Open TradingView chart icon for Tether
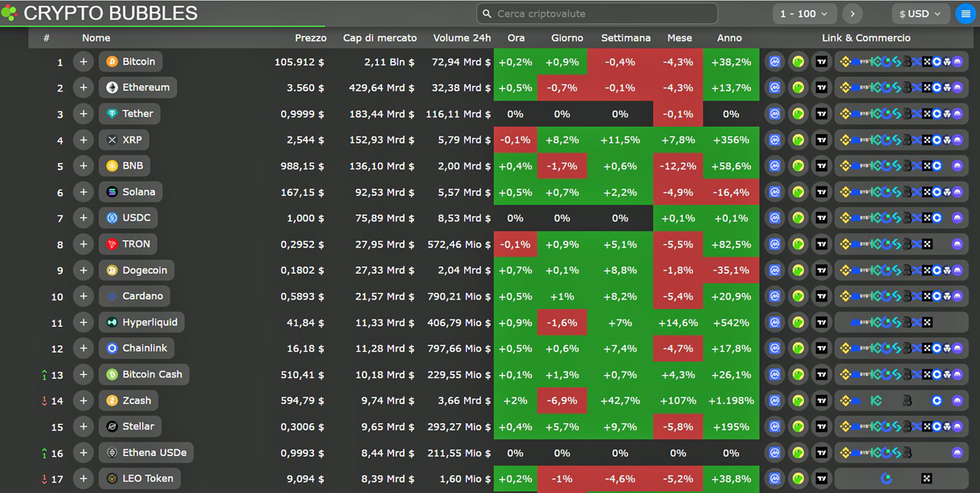 [x=821, y=113]
